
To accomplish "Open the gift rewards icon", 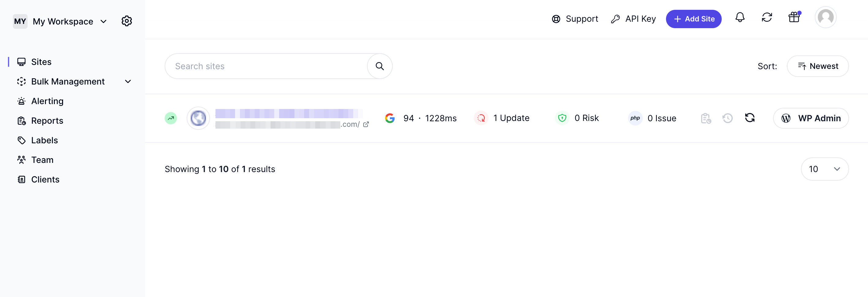I will (794, 17).
